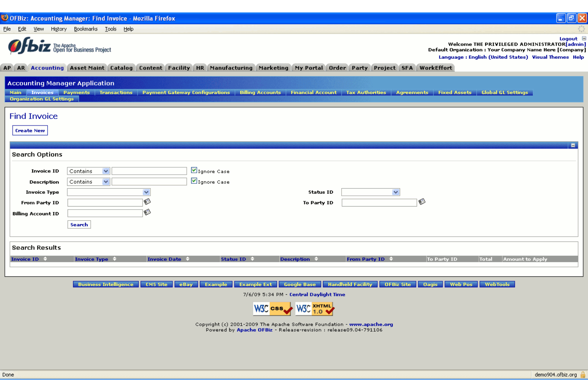Viewport: 588px width, 392px height.
Task: Open lookup icon beside Billing Account ID
Action: (x=147, y=212)
